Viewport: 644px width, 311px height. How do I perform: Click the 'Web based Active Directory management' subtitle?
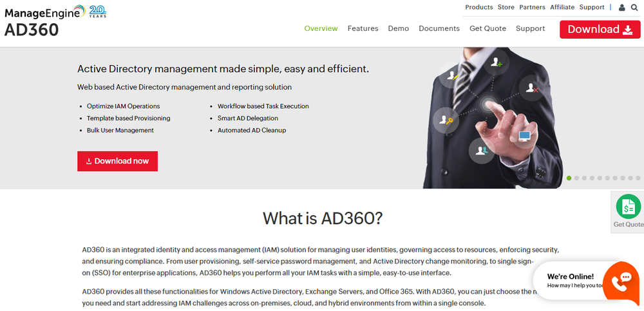click(x=184, y=87)
